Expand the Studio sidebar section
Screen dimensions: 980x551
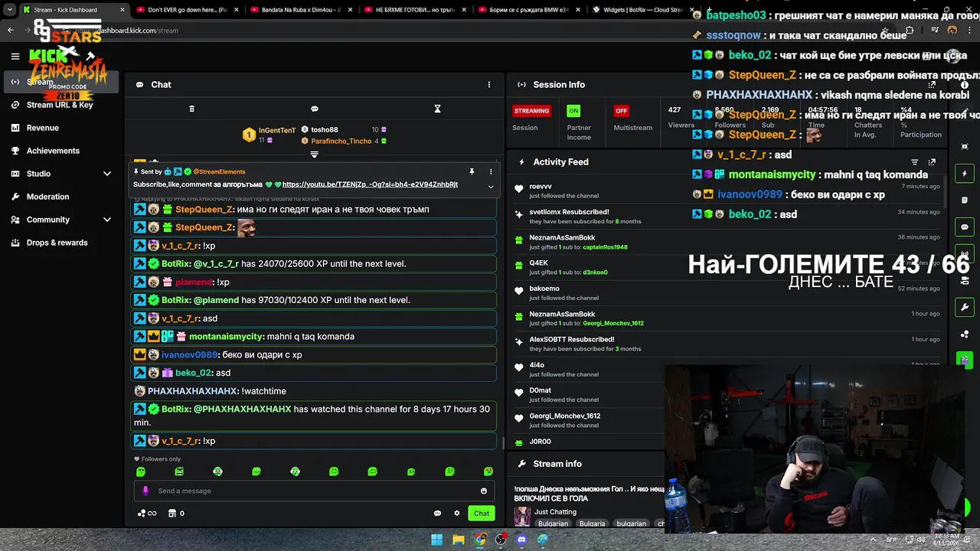click(x=61, y=174)
